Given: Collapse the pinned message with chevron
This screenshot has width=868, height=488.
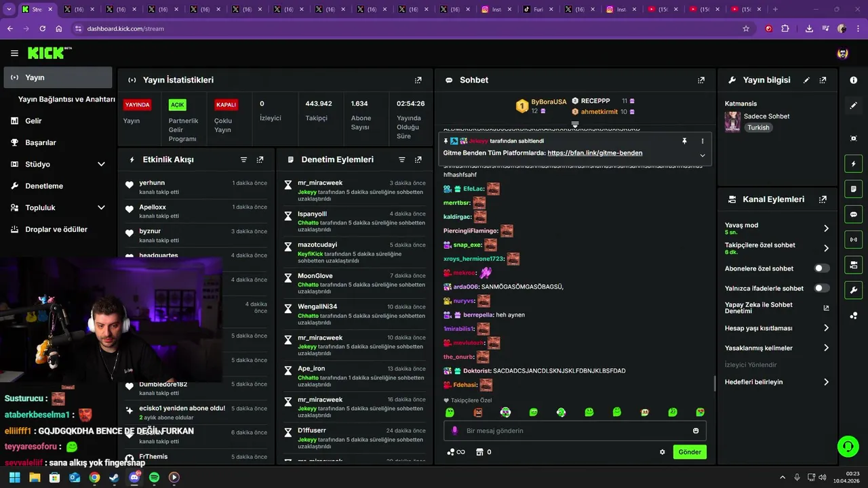Looking at the screenshot, I should click(702, 155).
